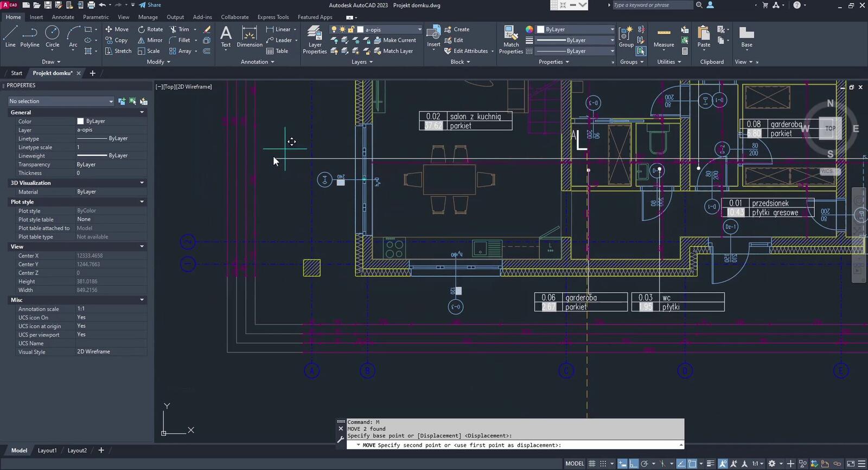
Task: Toggle the layer lock icon for a-opis
Action: tap(351, 29)
